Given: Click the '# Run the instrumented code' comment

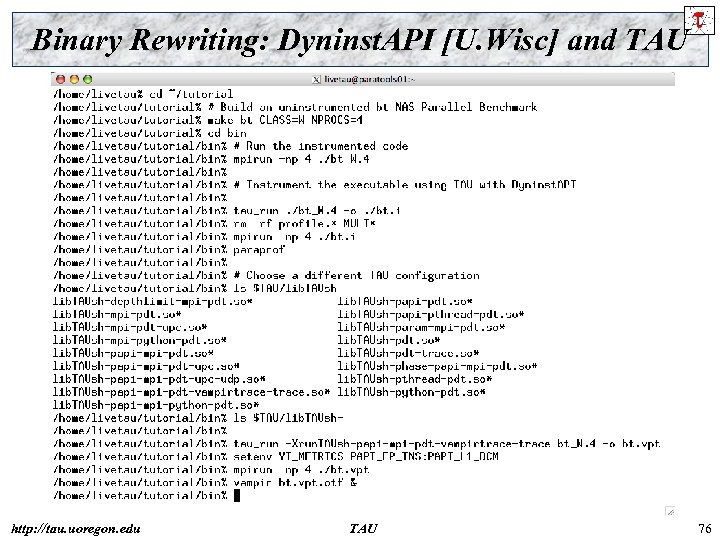Looking at the screenshot, I should 321,146.
